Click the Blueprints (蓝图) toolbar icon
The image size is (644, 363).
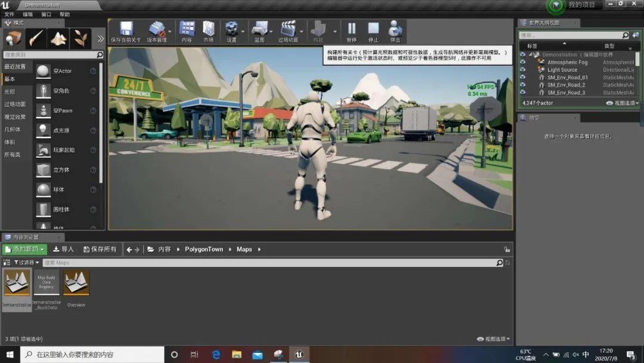pos(259,32)
